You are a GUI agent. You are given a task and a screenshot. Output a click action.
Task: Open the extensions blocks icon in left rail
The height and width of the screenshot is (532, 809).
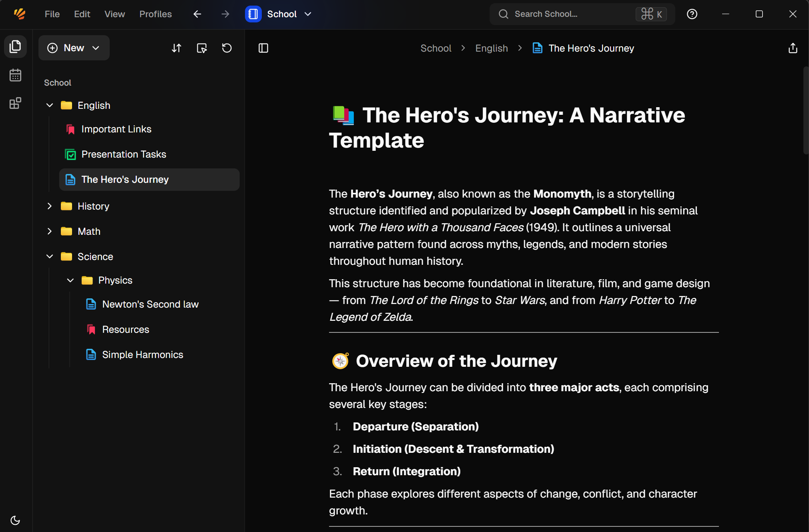(15, 103)
